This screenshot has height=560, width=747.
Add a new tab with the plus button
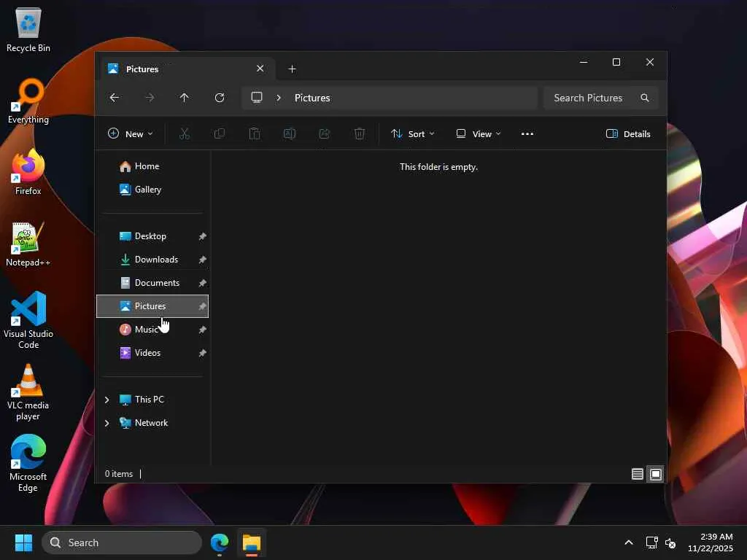(292, 69)
